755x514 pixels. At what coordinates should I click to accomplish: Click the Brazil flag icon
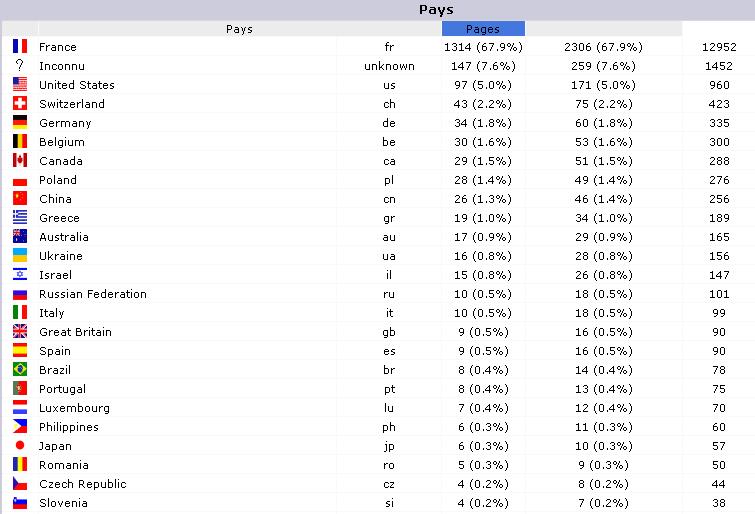click(x=20, y=369)
